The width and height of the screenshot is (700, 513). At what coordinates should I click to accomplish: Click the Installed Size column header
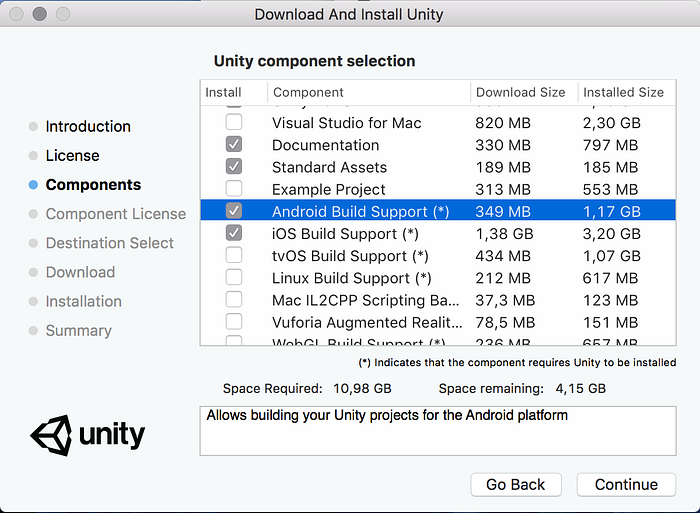point(623,92)
